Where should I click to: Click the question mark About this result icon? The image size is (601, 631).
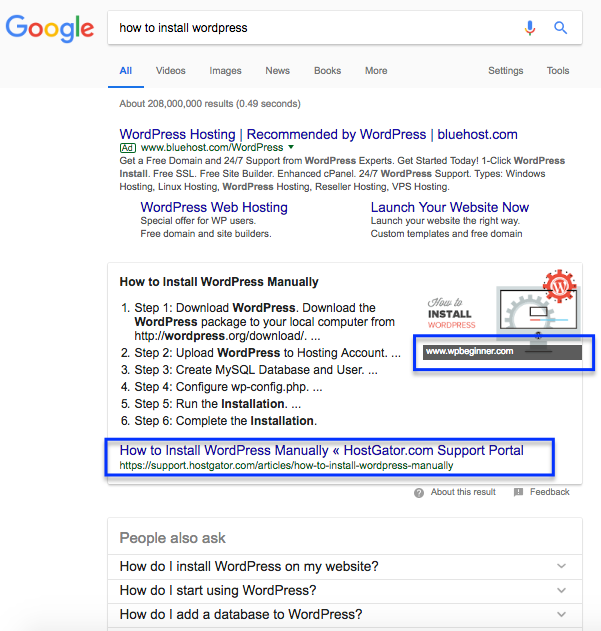click(x=419, y=493)
